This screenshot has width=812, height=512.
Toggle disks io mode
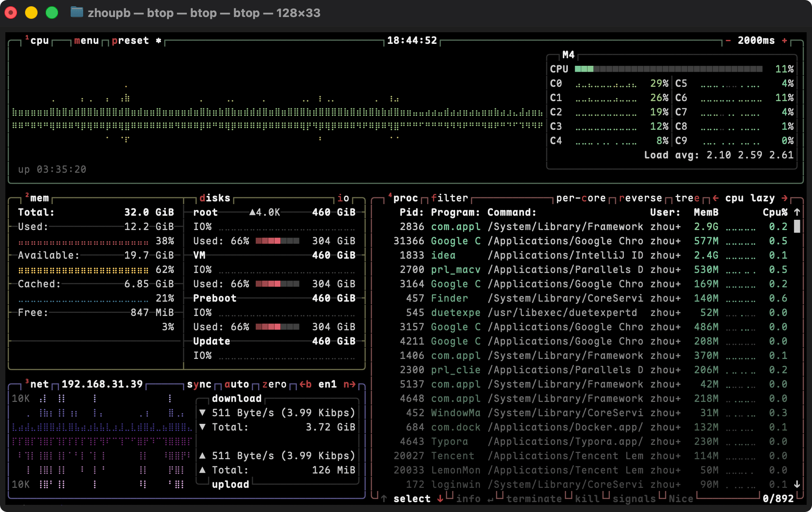343,198
